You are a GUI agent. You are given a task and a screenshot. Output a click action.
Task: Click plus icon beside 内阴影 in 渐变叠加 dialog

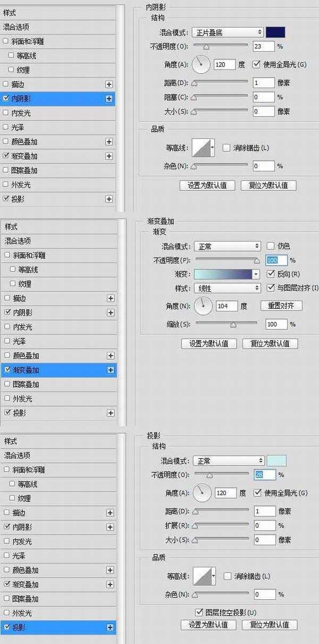pos(111,313)
